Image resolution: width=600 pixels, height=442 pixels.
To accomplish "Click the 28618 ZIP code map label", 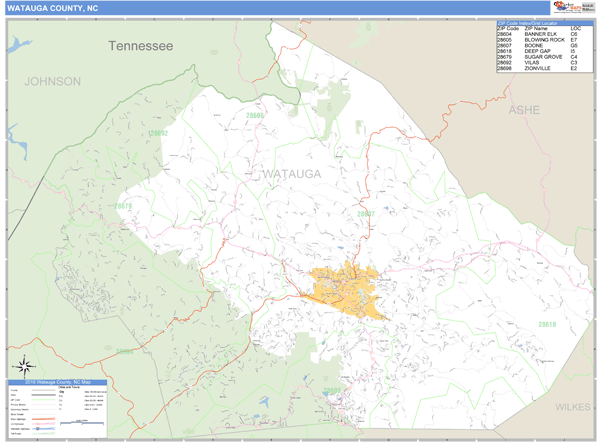I will 548,324.
